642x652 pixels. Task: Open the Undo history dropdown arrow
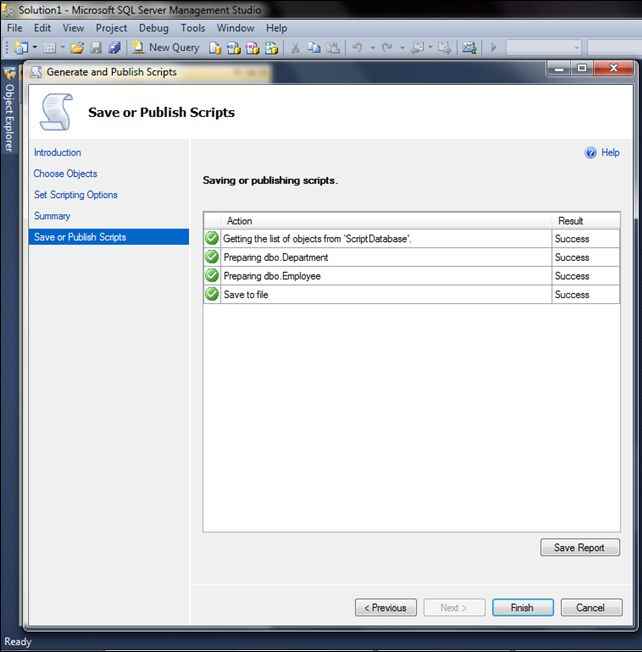(x=373, y=48)
